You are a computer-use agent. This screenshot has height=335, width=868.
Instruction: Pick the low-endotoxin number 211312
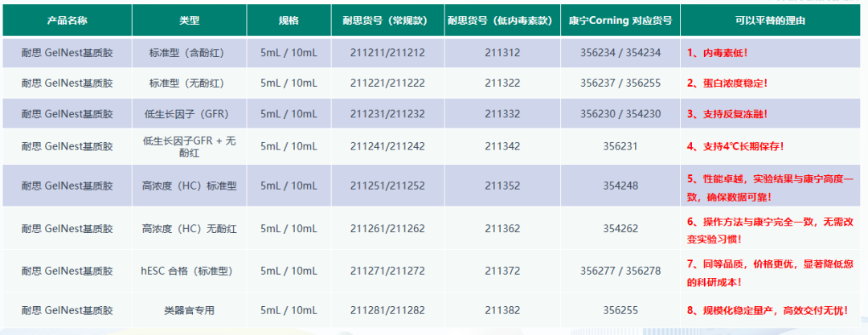pos(502,52)
